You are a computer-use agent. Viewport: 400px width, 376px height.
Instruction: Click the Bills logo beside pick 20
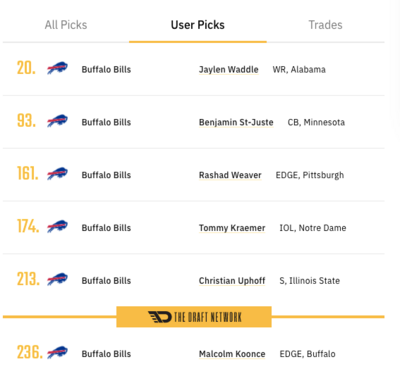click(x=57, y=68)
